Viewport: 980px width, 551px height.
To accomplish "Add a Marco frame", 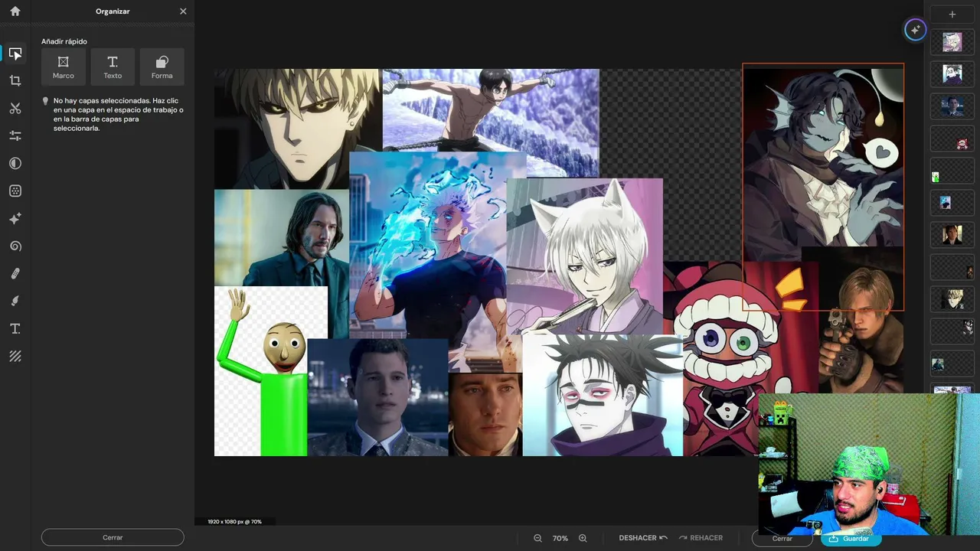I will coord(64,67).
